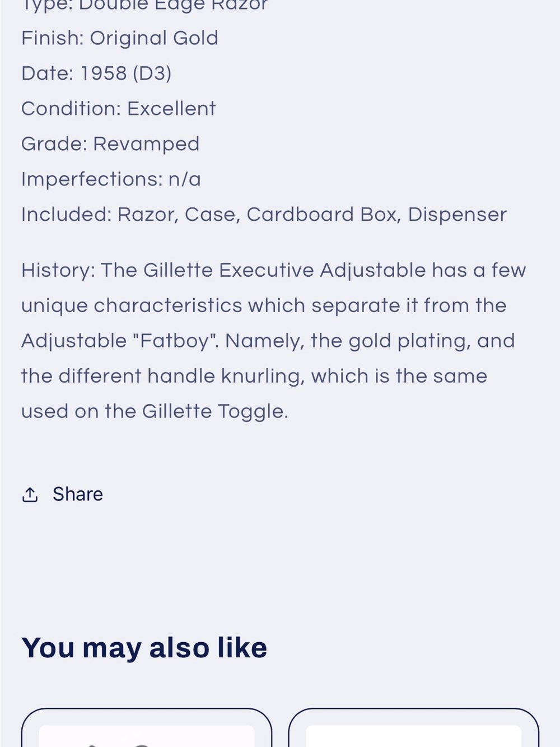Tap the share arrow icon
Image resolution: width=560 pixels, height=747 pixels.
pyautogui.click(x=30, y=494)
